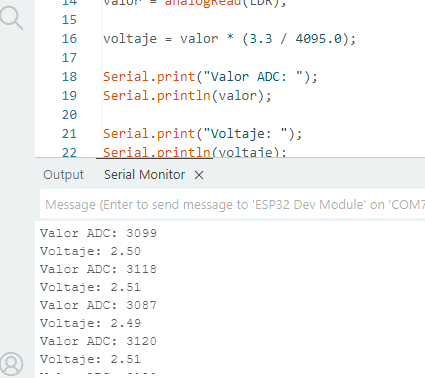Select the Serial Monitor tab
This screenshot has width=425, height=378.
144,175
